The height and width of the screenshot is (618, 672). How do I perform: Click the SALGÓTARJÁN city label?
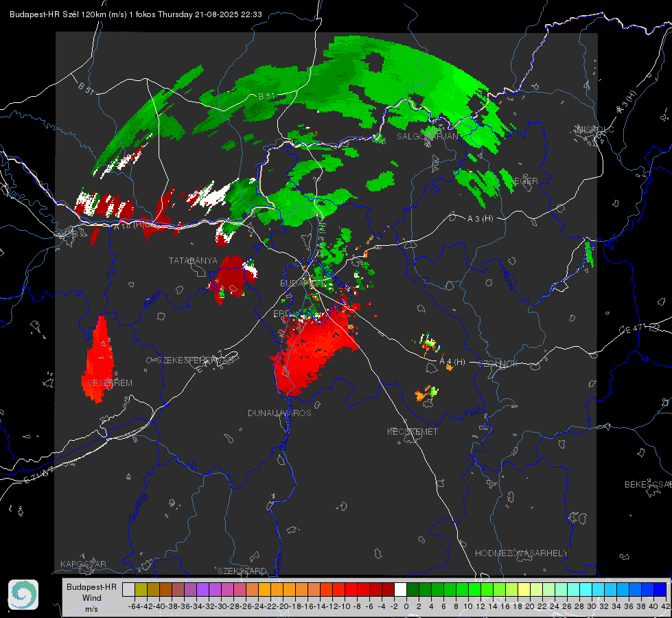pos(427,137)
